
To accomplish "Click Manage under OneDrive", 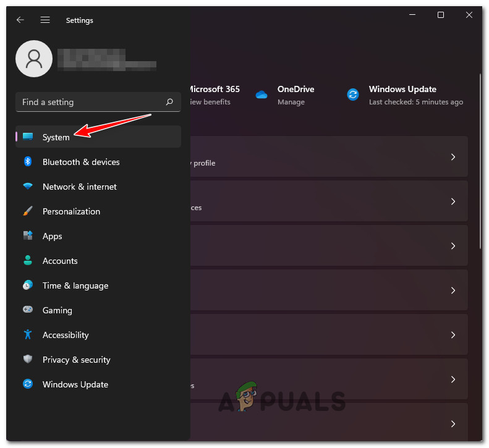I will (x=291, y=102).
